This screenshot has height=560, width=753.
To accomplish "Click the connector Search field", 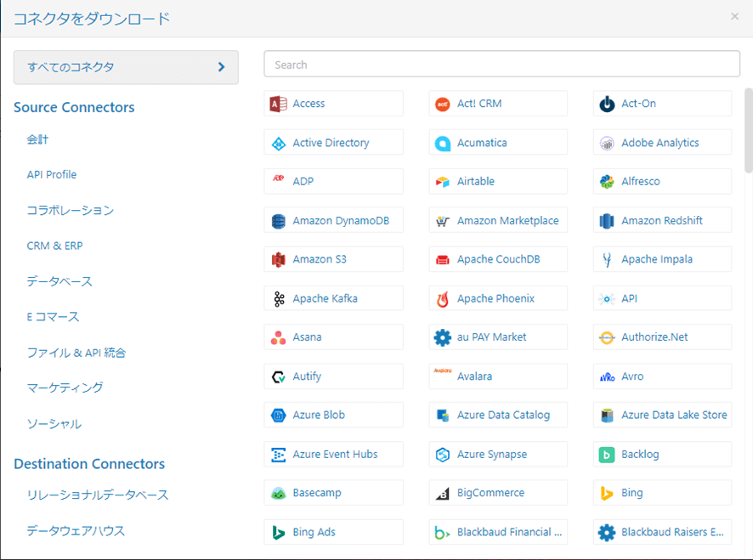I will pos(501,65).
